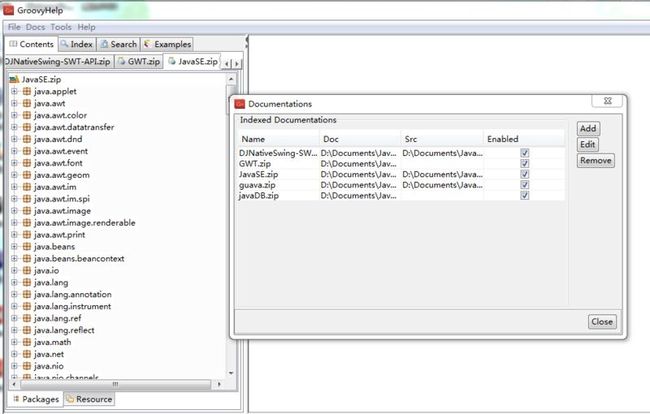The height and width of the screenshot is (414, 650).
Task: Click the Remove documentation button
Action: (595, 160)
